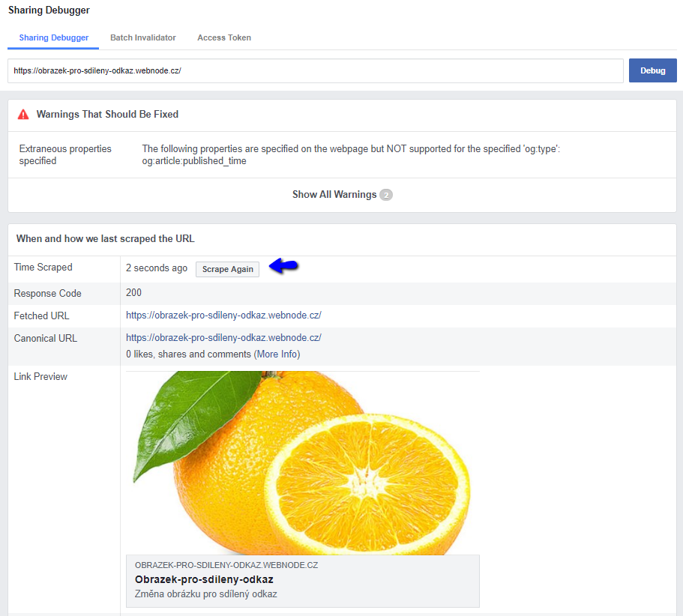The width and height of the screenshot is (683, 616).
Task: Click the red warning triangle icon
Action: tap(23, 115)
